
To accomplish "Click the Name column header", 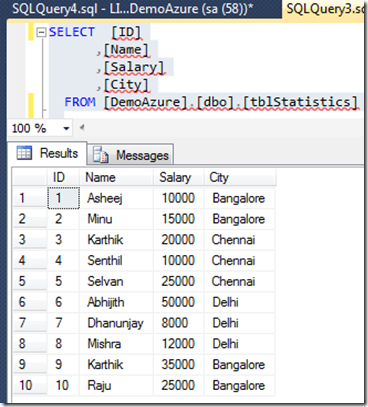I will point(116,177).
